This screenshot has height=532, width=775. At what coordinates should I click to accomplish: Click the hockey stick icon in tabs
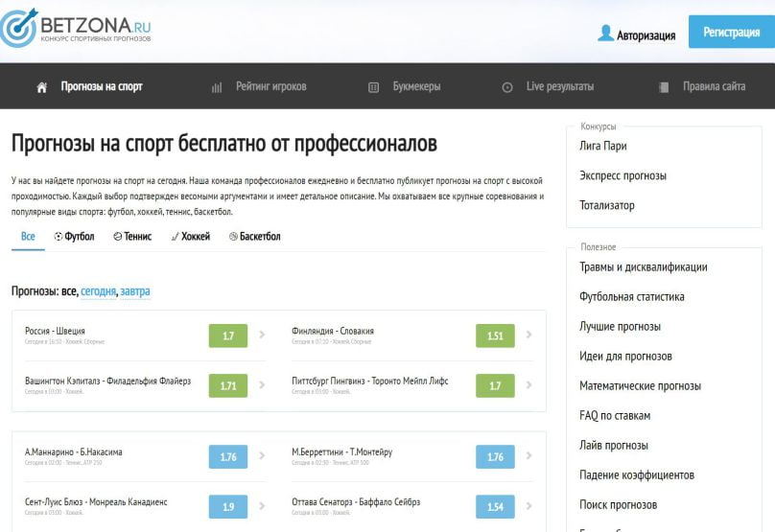click(175, 237)
